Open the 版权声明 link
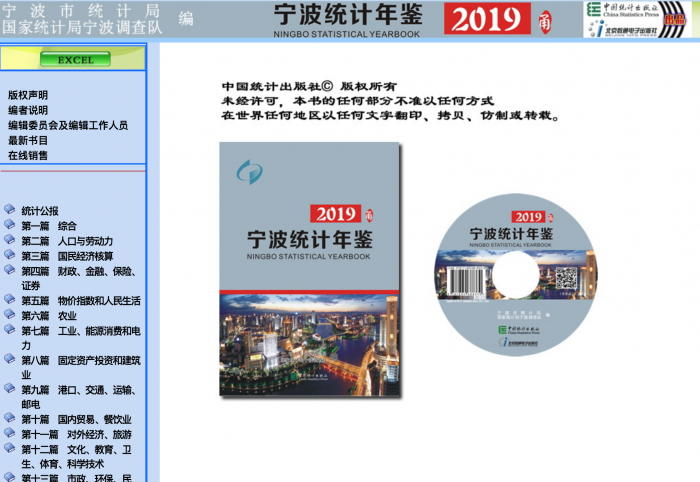 click(28, 95)
